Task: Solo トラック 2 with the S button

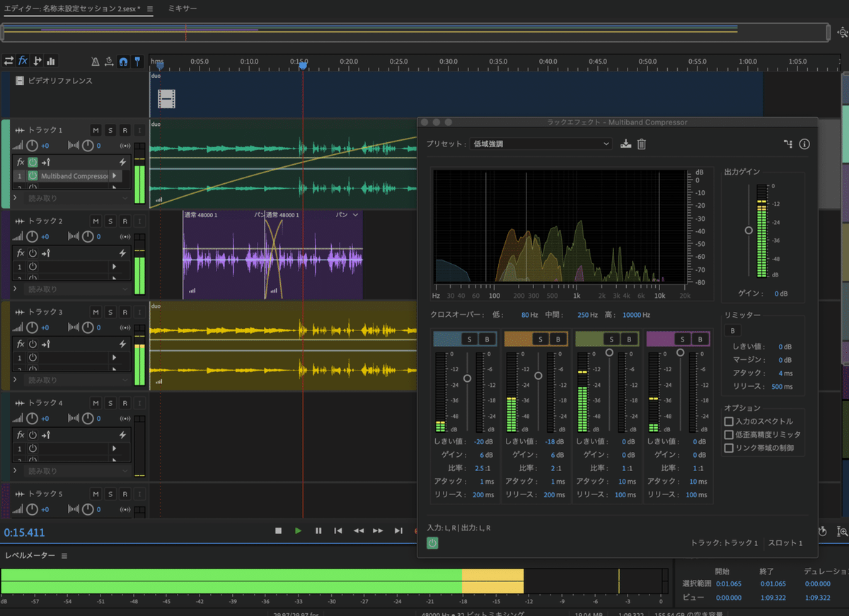Action: tap(110, 221)
